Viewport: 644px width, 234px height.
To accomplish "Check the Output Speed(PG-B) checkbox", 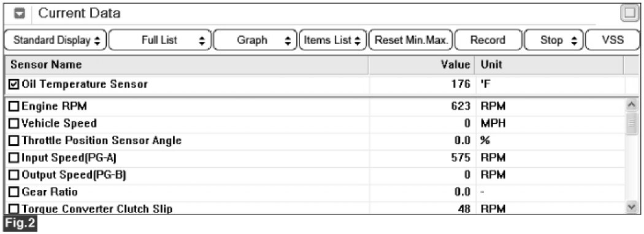I will coord(14,175).
